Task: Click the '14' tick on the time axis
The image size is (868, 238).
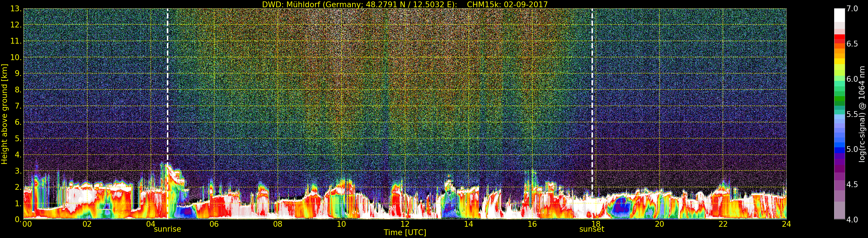Action: [468, 224]
